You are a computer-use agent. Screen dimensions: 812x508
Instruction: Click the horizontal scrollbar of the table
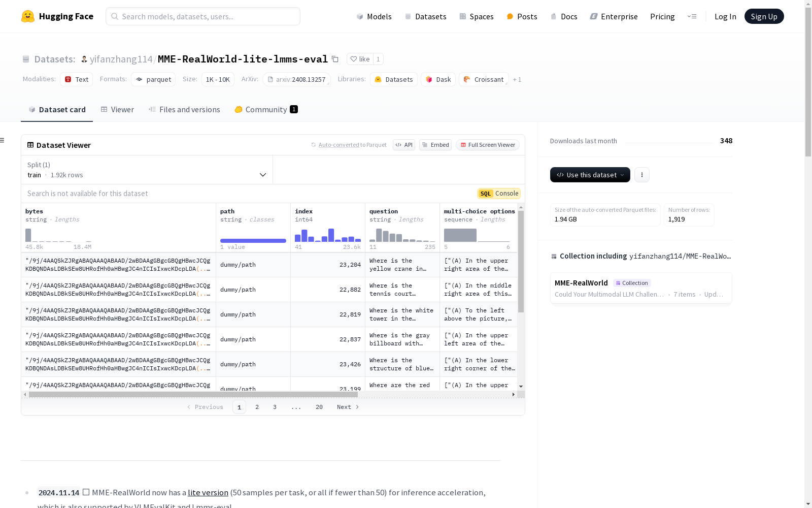coord(193,394)
